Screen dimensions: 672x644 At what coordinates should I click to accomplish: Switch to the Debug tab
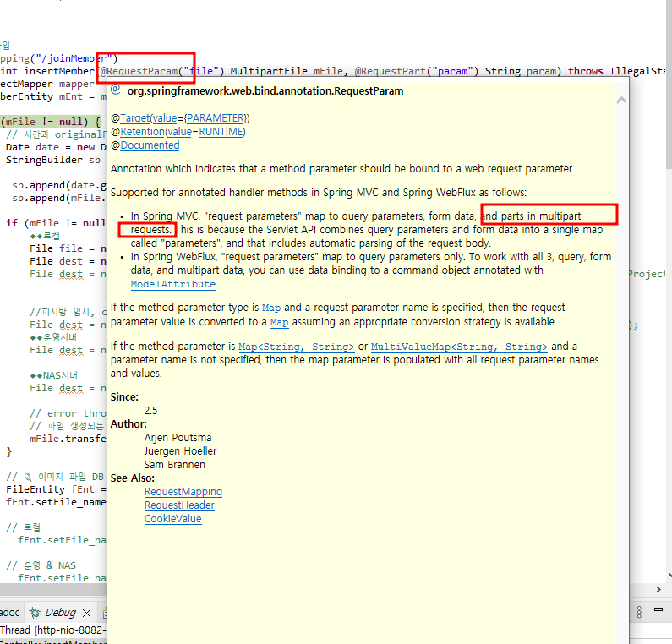click(60, 613)
